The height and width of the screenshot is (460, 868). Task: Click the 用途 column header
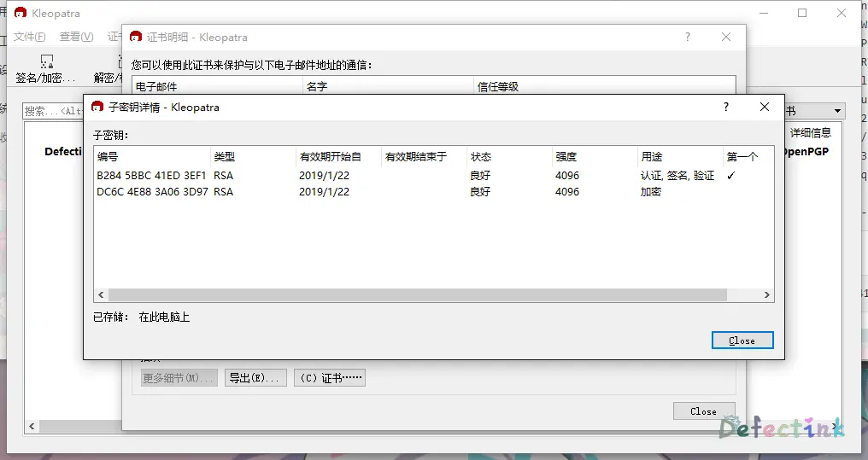pos(680,156)
